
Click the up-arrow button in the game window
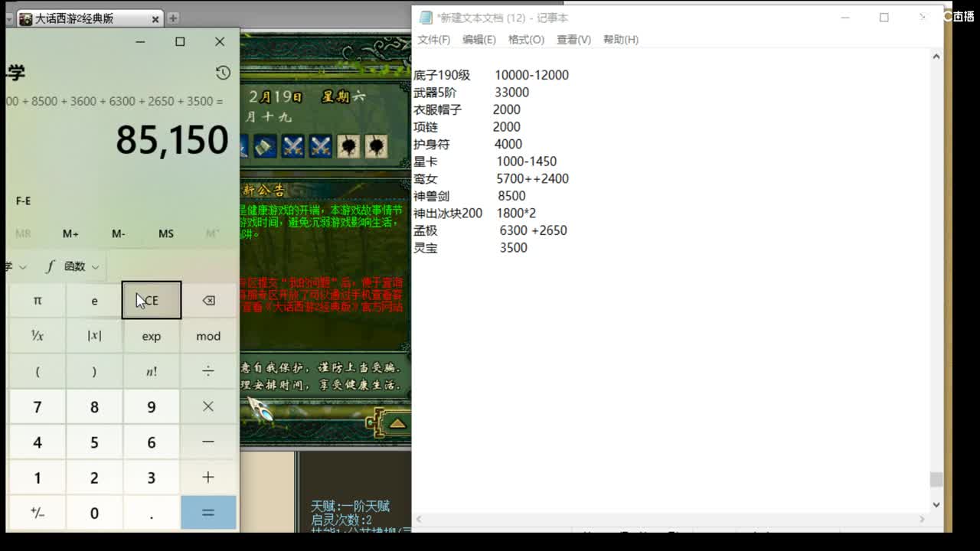tap(397, 422)
